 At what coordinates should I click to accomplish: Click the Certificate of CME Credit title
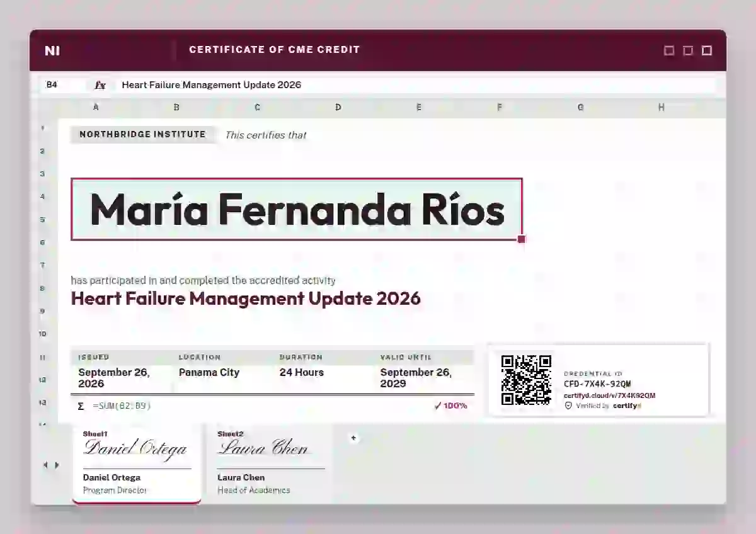point(275,50)
